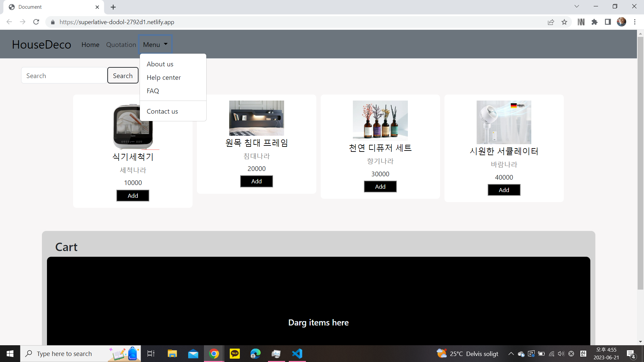
Task: Click the share page icon in Chrome toolbar
Action: tap(551, 22)
